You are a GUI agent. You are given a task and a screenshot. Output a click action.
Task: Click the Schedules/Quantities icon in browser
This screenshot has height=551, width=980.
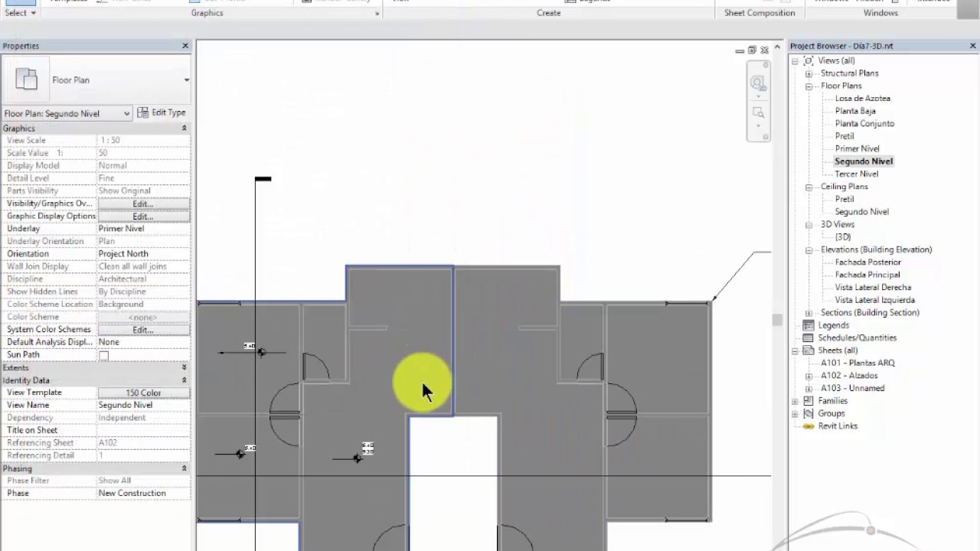tap(808, 337)
